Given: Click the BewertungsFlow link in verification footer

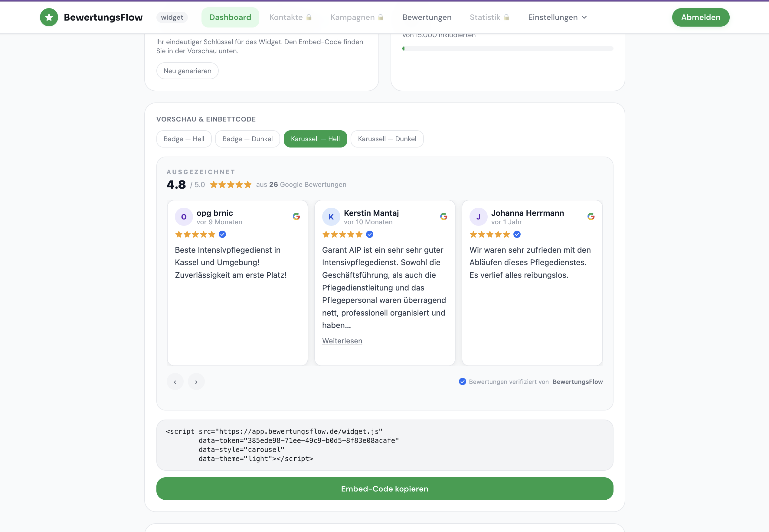Looking at the screenshot, I should click(578, 382).
